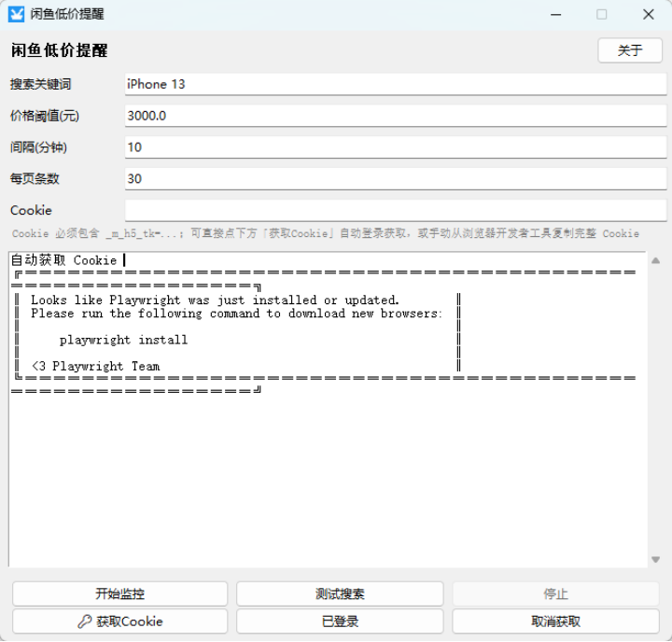Click the 'Looks like Playwright was just installed' line

point(215,300)
